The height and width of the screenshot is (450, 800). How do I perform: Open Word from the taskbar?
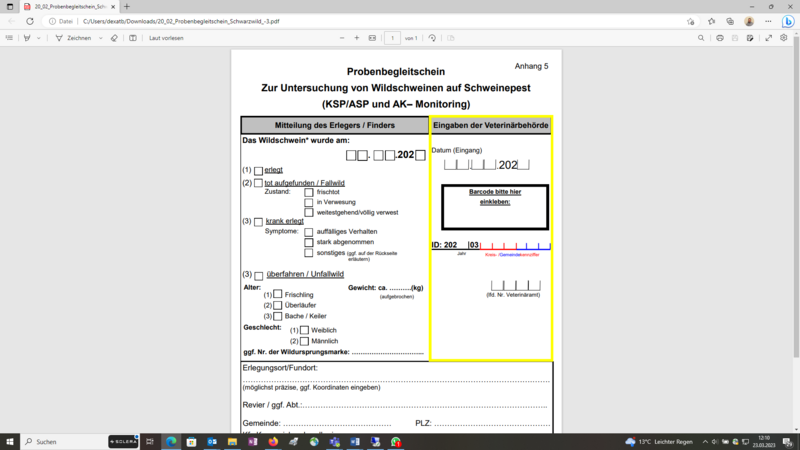(x=355, y=442)
